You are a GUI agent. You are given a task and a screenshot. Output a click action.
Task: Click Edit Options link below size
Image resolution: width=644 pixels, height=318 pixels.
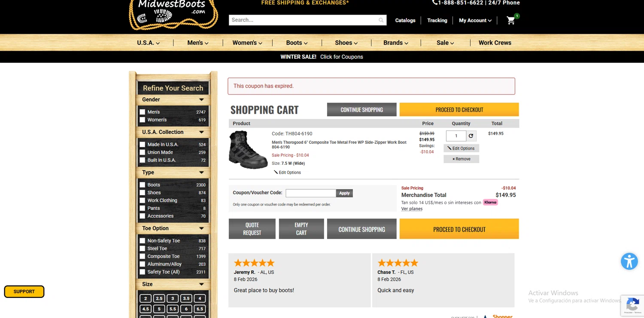(287, 173)
